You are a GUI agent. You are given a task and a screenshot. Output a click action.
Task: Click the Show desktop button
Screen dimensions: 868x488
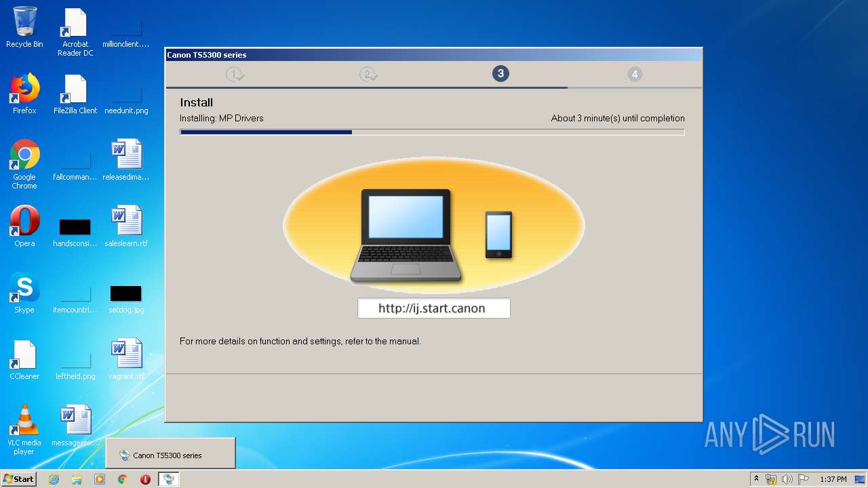click(861, 479)
